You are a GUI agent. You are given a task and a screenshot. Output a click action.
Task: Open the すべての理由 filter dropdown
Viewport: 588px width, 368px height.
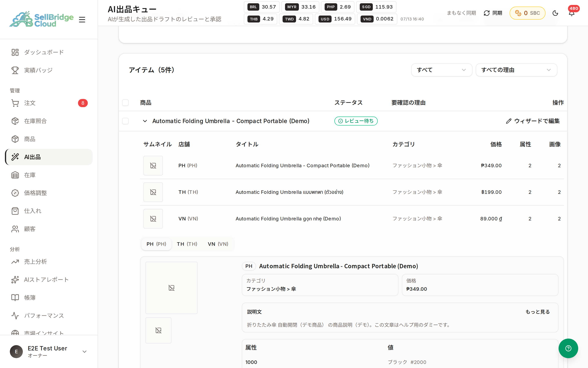(x=516, y=70)
